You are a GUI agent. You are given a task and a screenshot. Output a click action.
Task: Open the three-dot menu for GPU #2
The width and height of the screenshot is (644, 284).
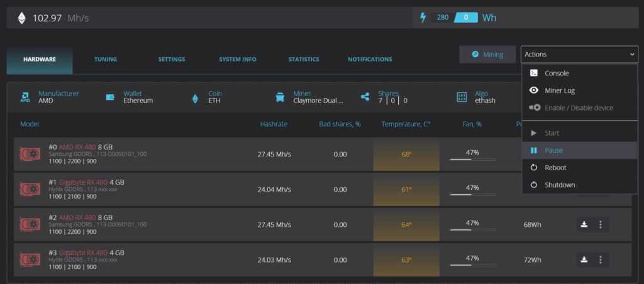tap(600, 224)
